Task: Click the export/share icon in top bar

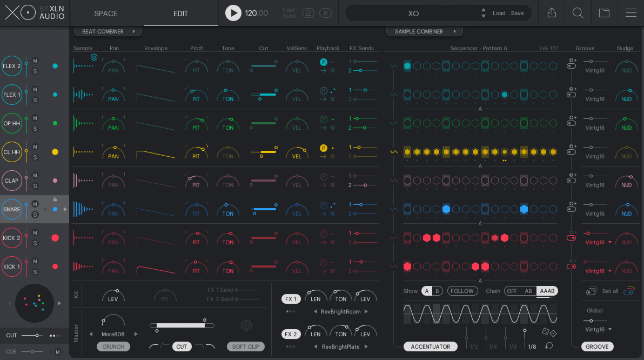Action: pos(552,13)
